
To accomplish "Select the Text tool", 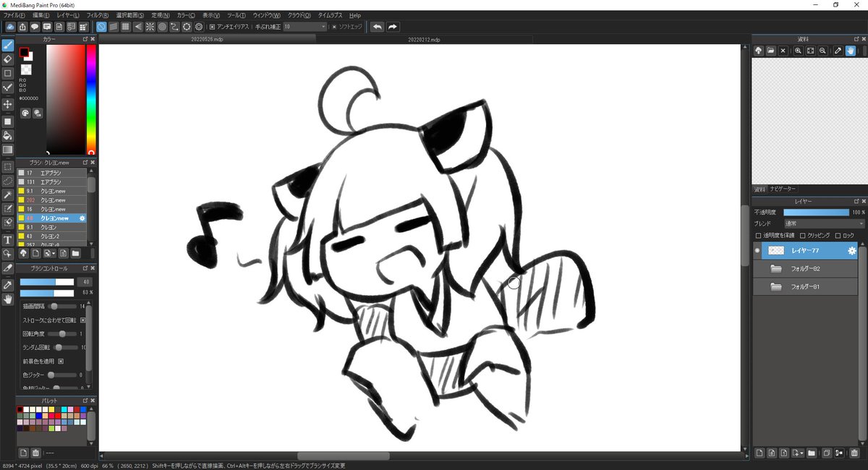I will [8, 239].
